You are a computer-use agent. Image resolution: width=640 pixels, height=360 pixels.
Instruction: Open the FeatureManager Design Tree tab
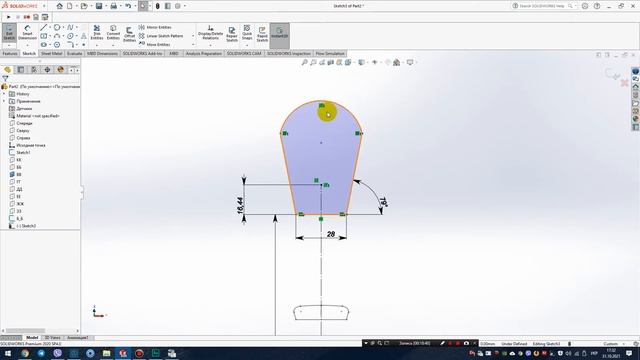pyautogui.click(x=7, y=70)
